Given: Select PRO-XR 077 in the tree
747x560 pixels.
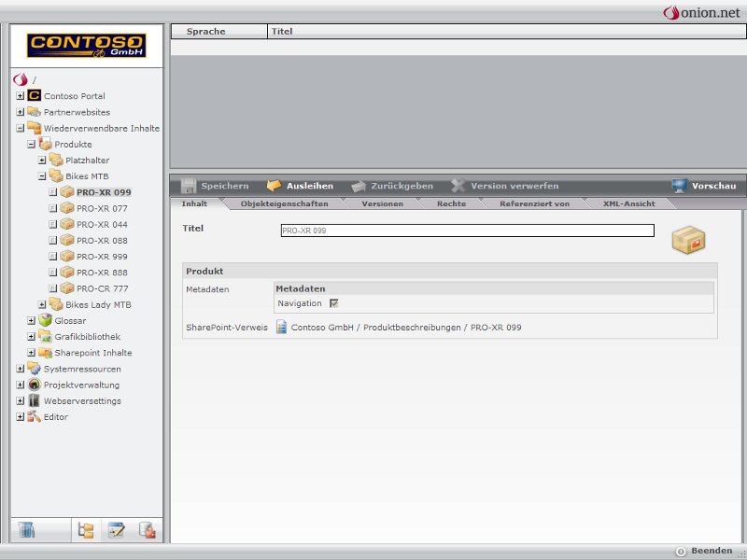Looking at the screenshot, I should click(102, 208).
